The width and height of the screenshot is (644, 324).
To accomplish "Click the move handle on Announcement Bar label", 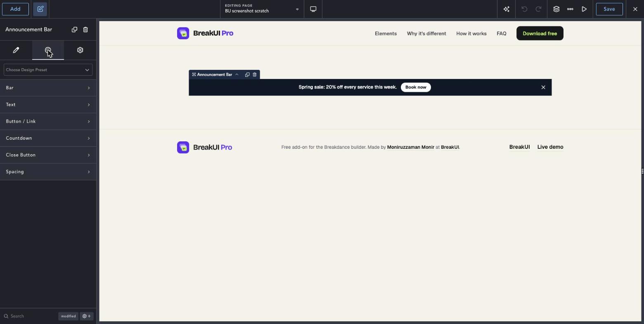I will (x=194, y=75).
